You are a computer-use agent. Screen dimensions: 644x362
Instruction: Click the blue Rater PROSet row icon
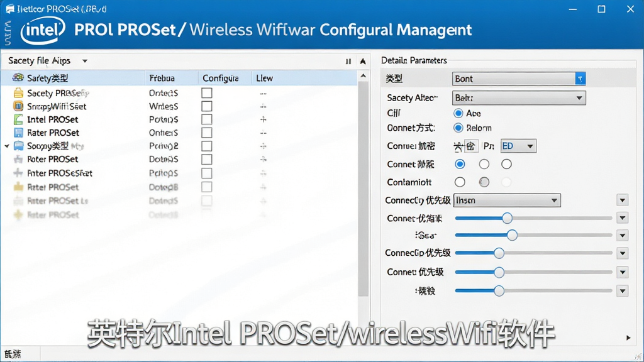click(18, 133)
